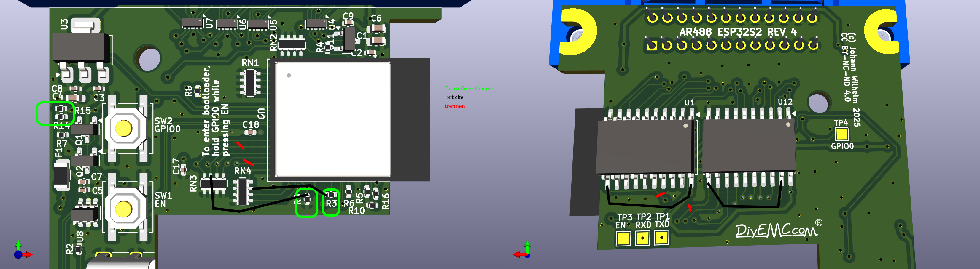Click the TP1 TXD yellow test pad
The width and height of the screenshot is (980, 269).
[661, 238]
